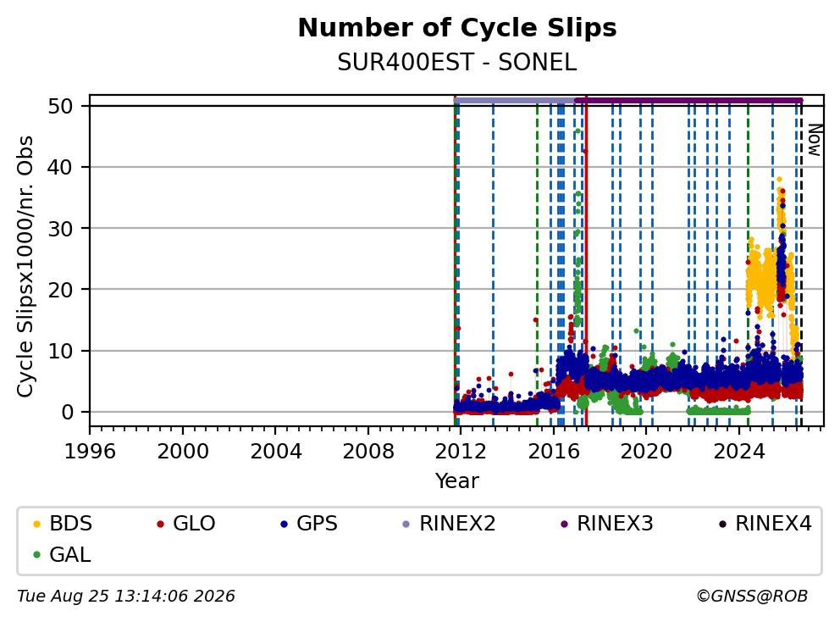Click the RINEX2 legend dot
This screenshot has width=840, height=622.
click(406, 524)
